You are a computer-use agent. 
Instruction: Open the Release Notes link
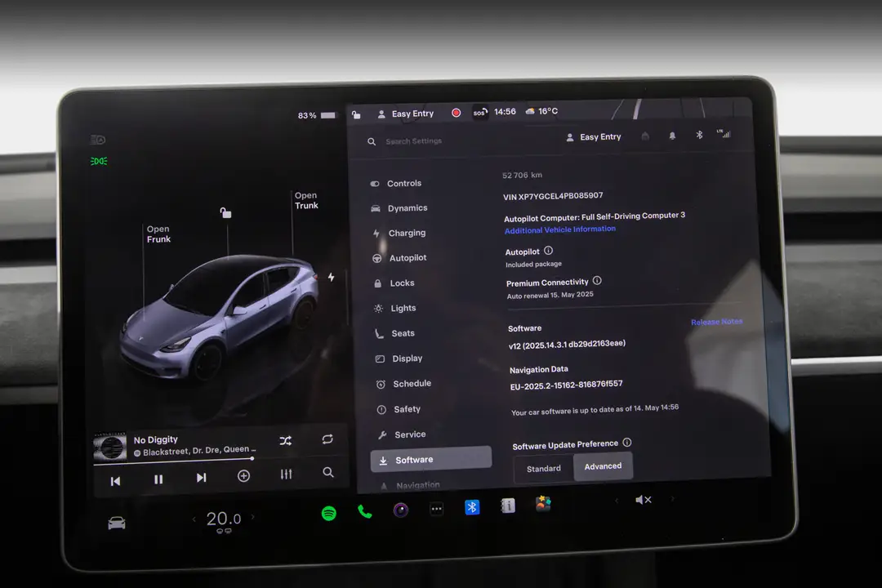717,322
